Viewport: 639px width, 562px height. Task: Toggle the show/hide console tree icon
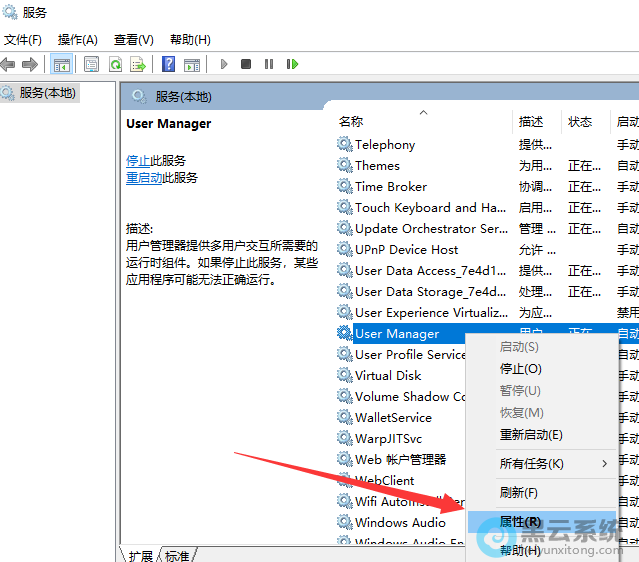coord(62,64)
